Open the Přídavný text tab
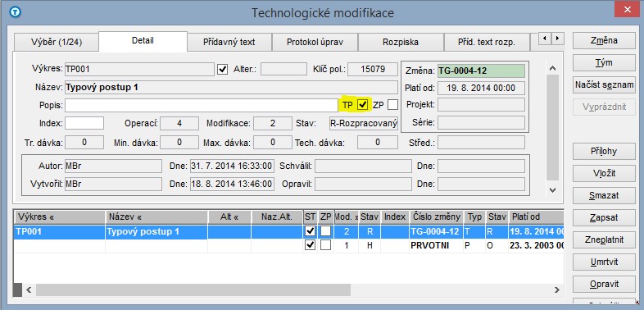Viewport: 644px width, 310px height. (x=229, y=42)
